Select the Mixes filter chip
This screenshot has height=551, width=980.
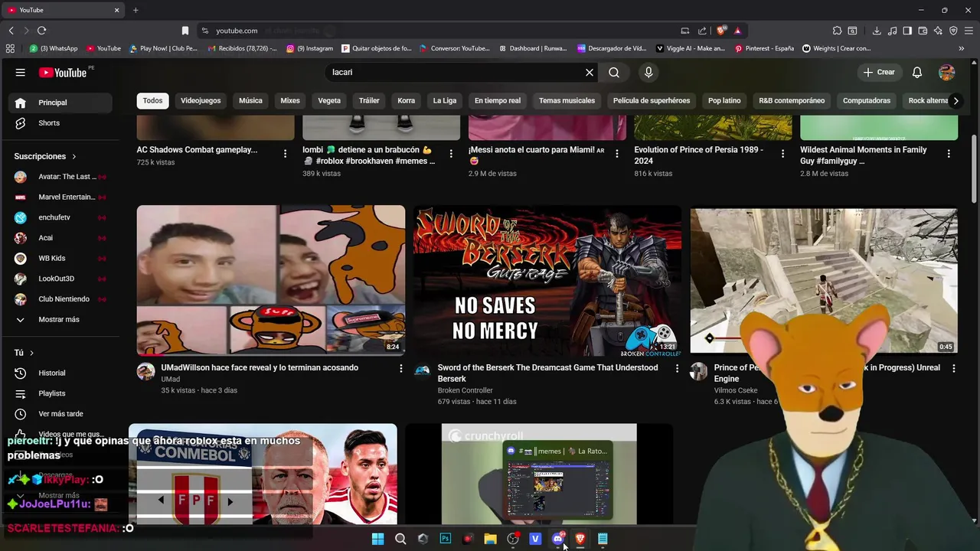(290, 100)
